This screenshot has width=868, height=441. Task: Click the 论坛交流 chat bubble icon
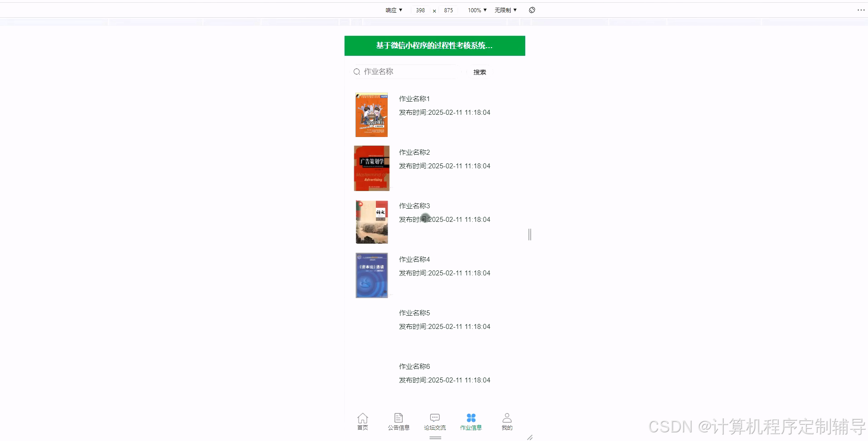[x=434, y=418]
